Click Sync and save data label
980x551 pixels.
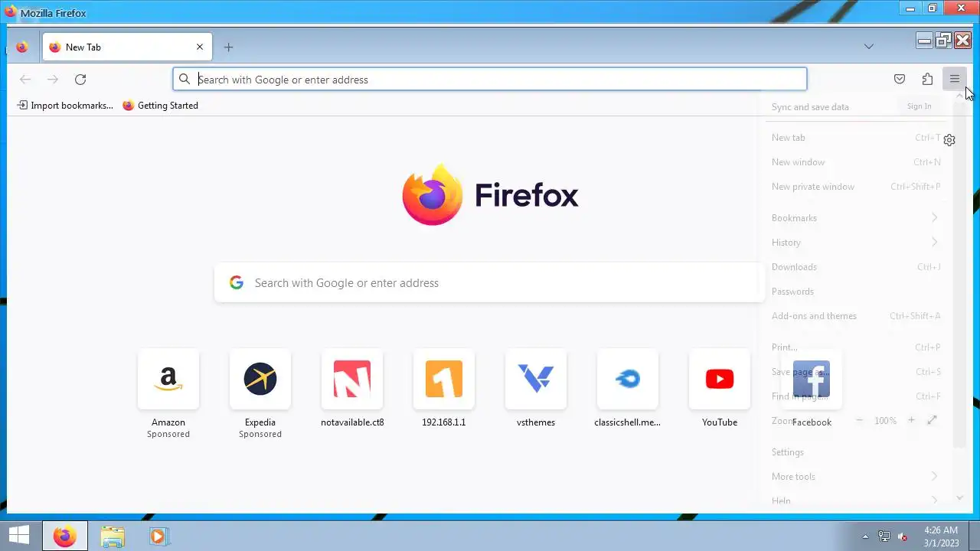click(810, 107)
